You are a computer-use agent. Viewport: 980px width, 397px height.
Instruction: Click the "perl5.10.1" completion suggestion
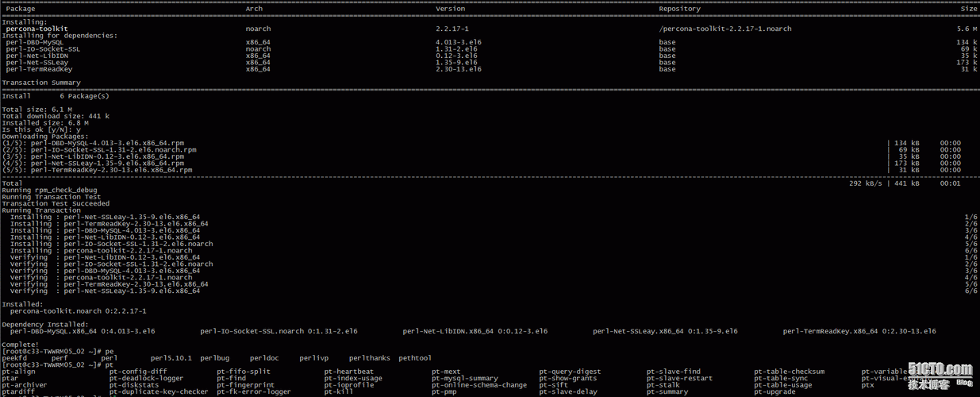click(x=171, y=358)
